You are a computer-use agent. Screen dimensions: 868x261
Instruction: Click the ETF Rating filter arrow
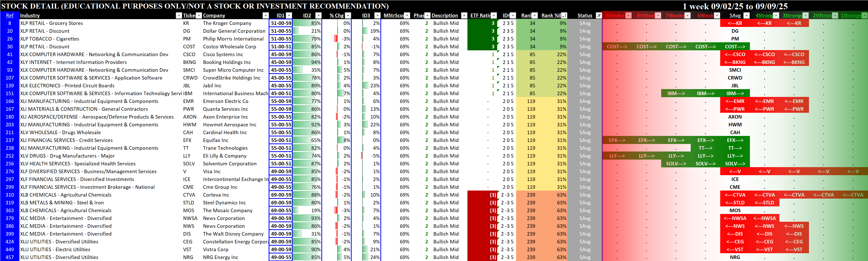494,15
